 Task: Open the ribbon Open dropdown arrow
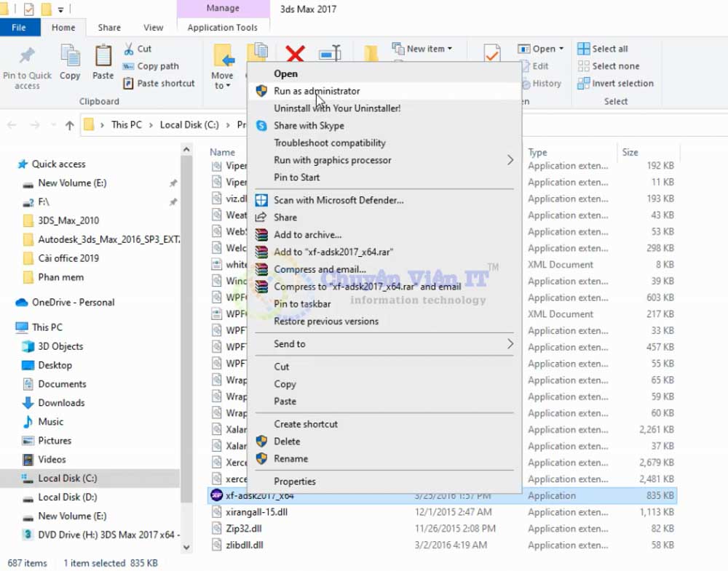coord(561,49)
